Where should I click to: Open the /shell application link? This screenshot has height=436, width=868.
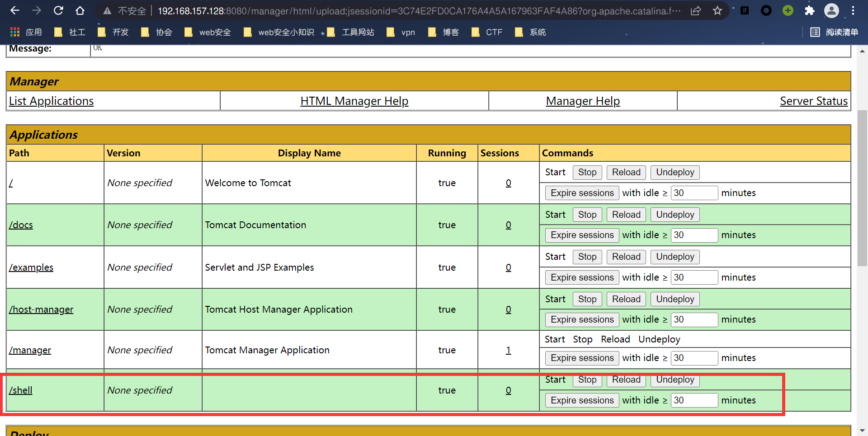[20, 390]
